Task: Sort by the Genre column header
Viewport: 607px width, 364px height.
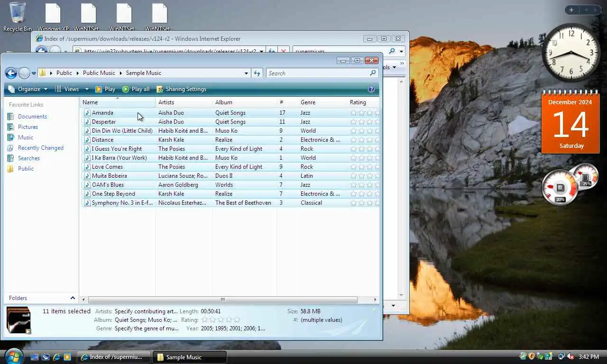Action: coord(322,102)
